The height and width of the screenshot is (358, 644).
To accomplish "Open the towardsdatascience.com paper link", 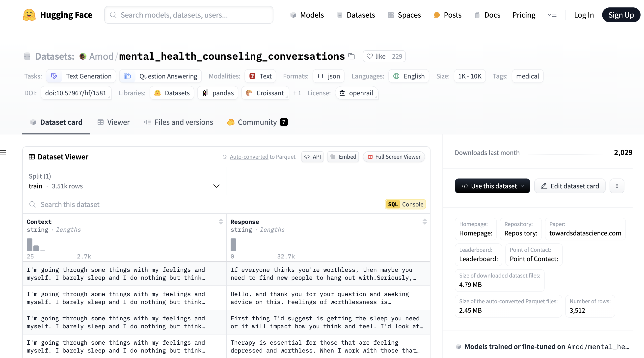I will point(585,233).
